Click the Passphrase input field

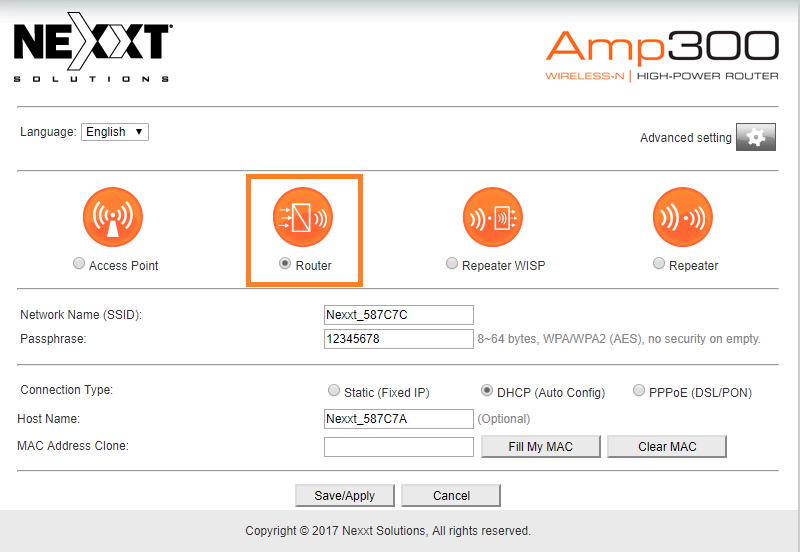398,339
